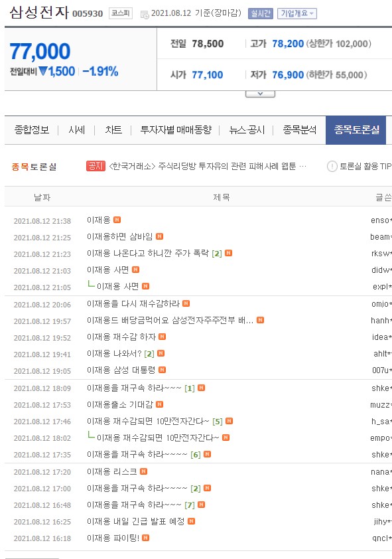
Task: Click reply arrow icon on 21:05 post
Action: [91, 285]
